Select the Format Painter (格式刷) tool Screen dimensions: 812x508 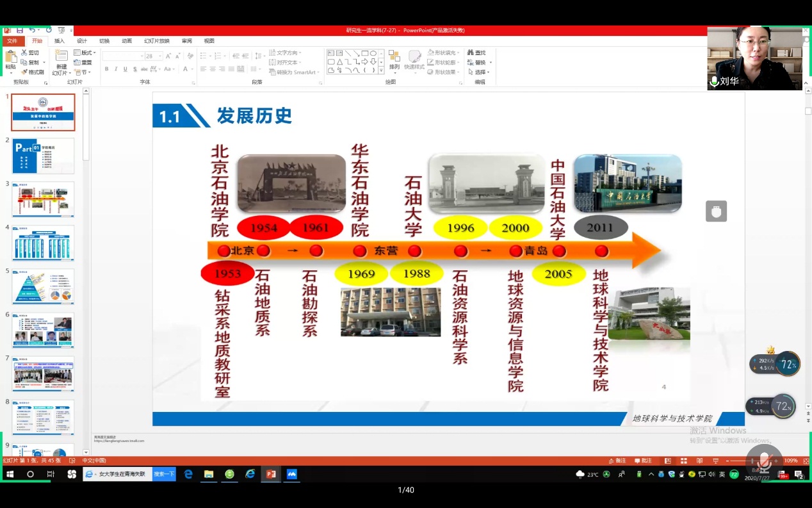click(32, 72)
